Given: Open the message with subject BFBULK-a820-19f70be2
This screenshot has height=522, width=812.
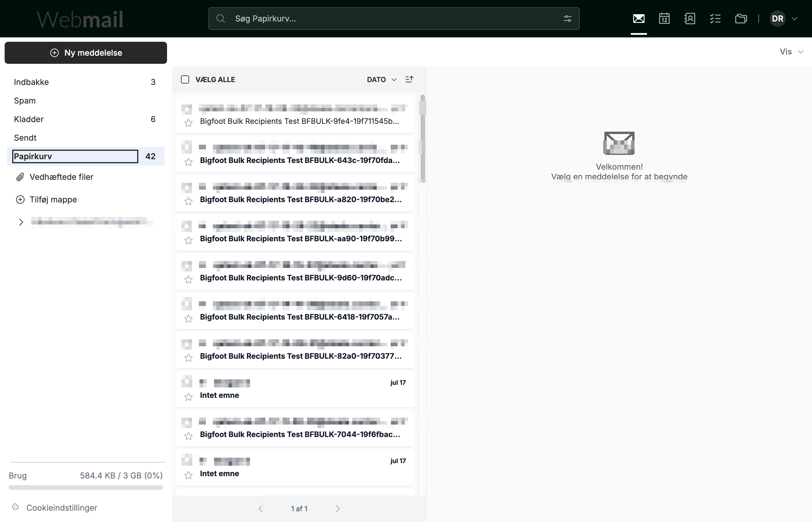Looking at the screenshot, I should click(x=295, y=193).
